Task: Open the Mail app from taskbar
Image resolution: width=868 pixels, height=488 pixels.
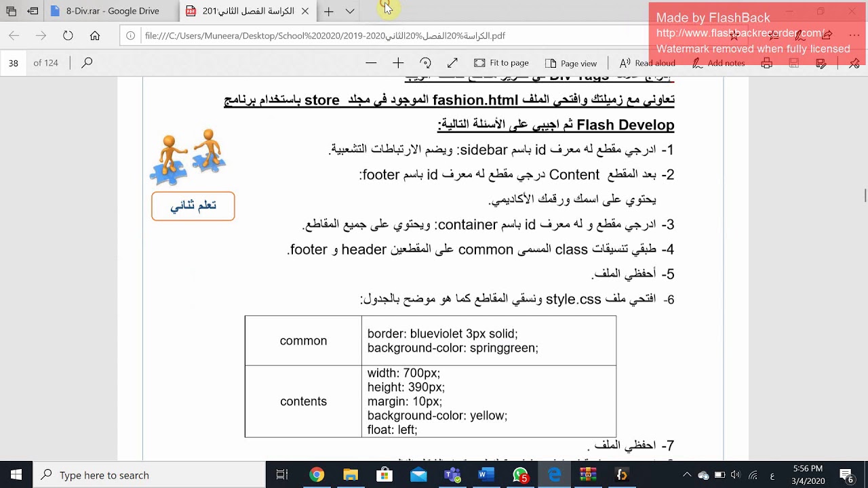Action: pyautogui.click(x=418, y=475)
